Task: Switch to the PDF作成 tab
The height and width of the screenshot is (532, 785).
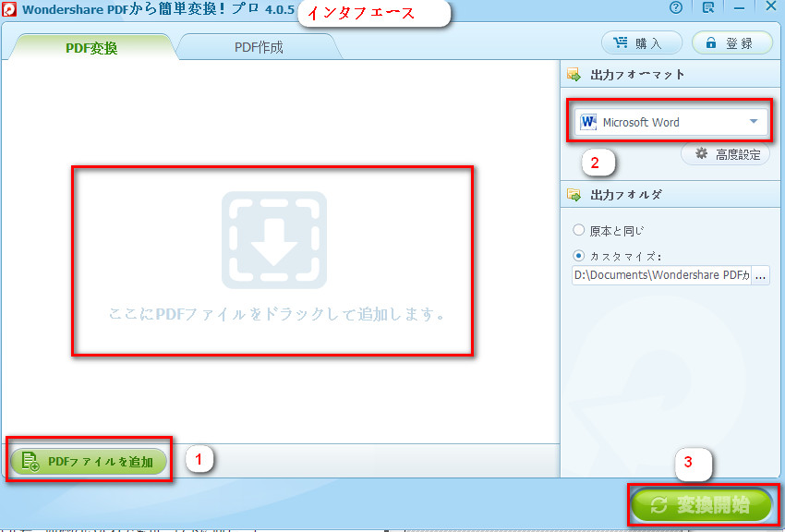Action: [x=259, y=47]
